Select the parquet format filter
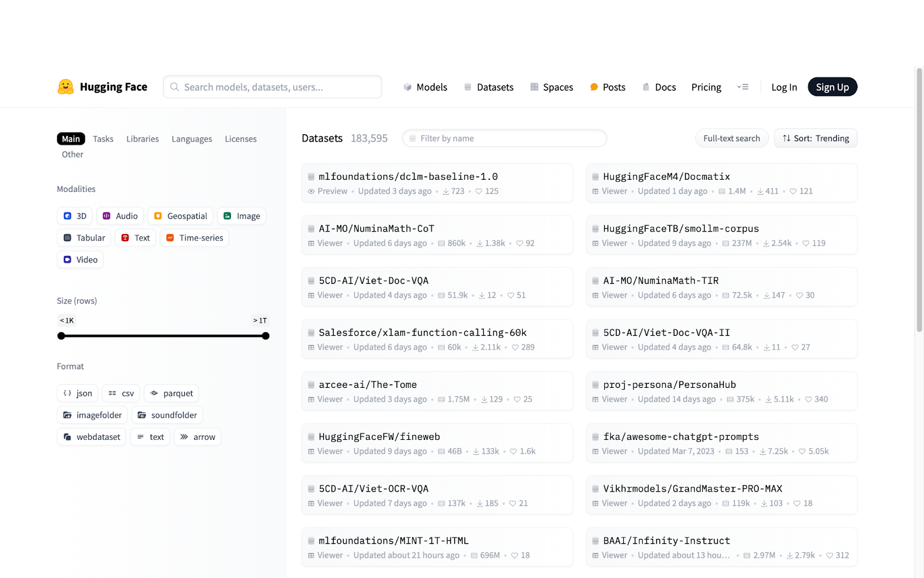 click(x=171, y=393)
